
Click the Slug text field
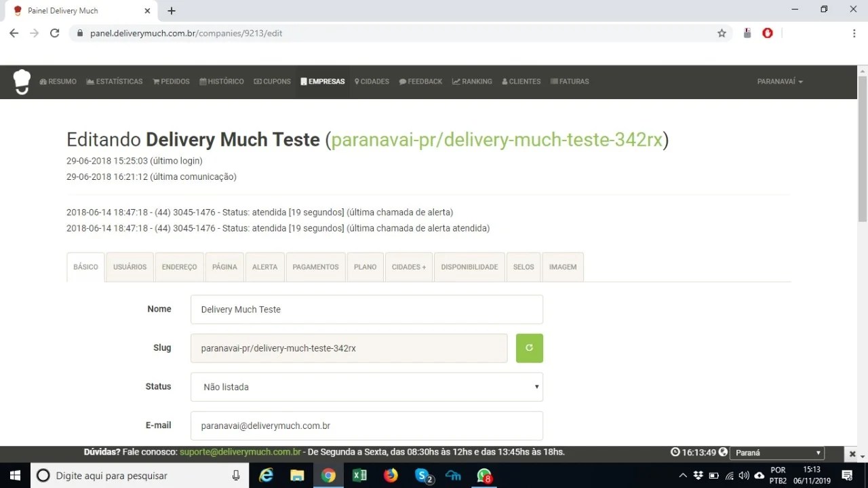[x=349, y=348]
